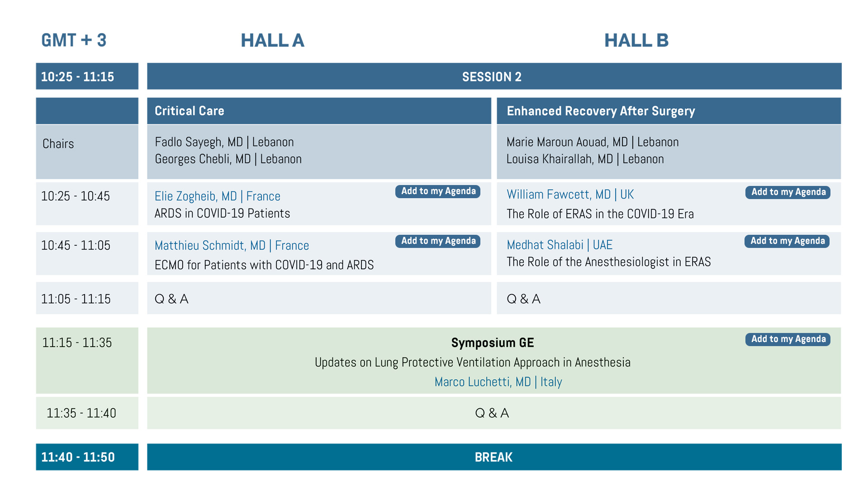
Task: Add Matthieu Schmidt talk to my agenda
Action: tap(437, 241)
